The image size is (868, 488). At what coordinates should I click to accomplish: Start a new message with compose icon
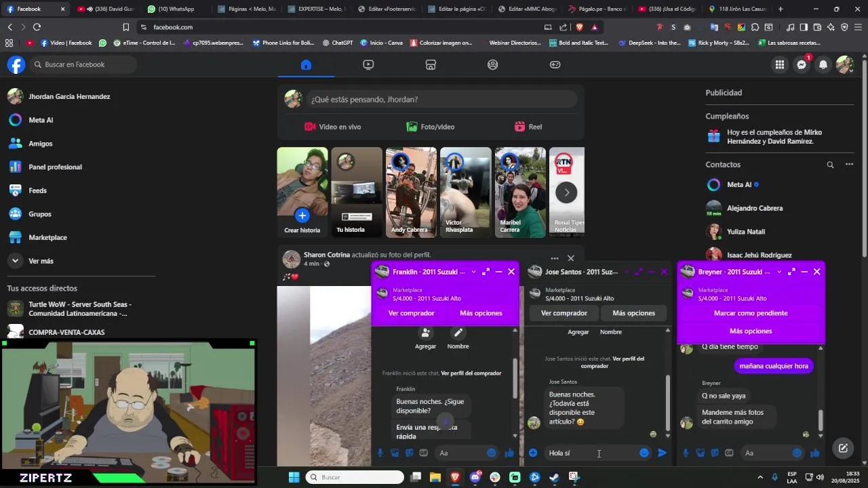click(x=843, y=448)
